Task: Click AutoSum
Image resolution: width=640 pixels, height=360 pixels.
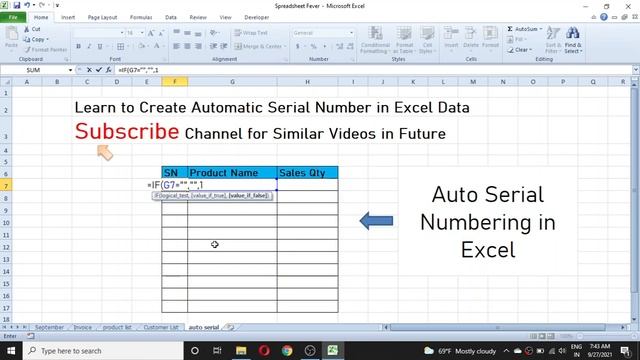Action: coord(522,29)
